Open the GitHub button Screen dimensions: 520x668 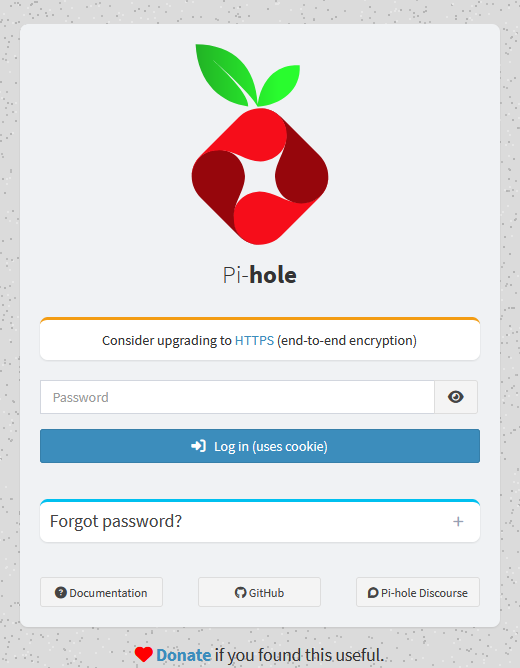(x=259, y=592)
